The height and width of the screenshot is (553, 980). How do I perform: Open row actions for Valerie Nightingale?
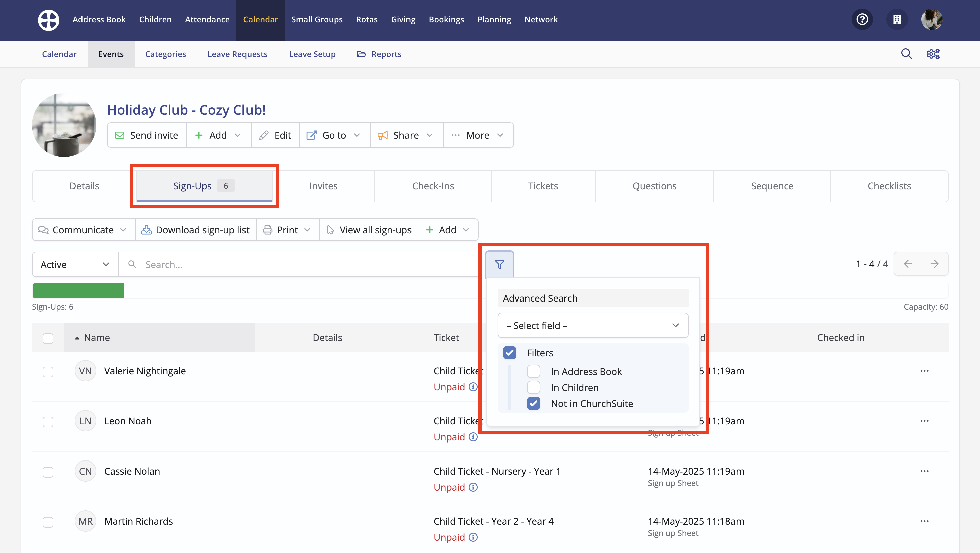(x=925, y=371)
